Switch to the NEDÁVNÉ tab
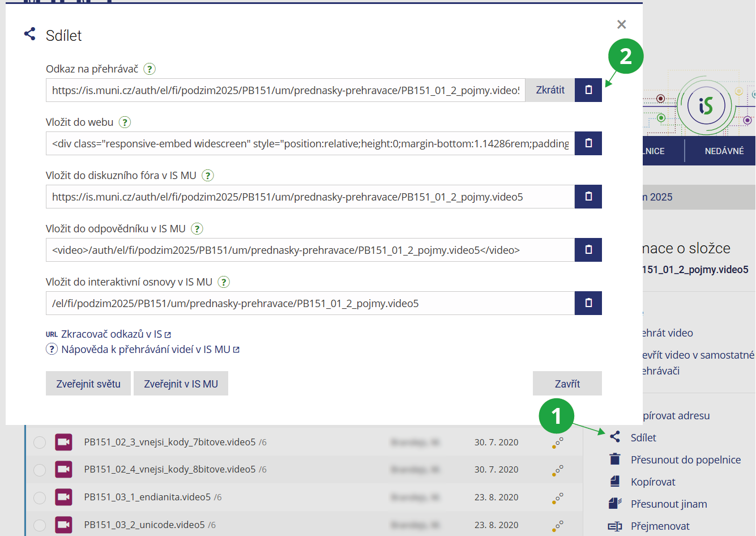The height and width of the screenshot is (536, 756). pos(724,151)
